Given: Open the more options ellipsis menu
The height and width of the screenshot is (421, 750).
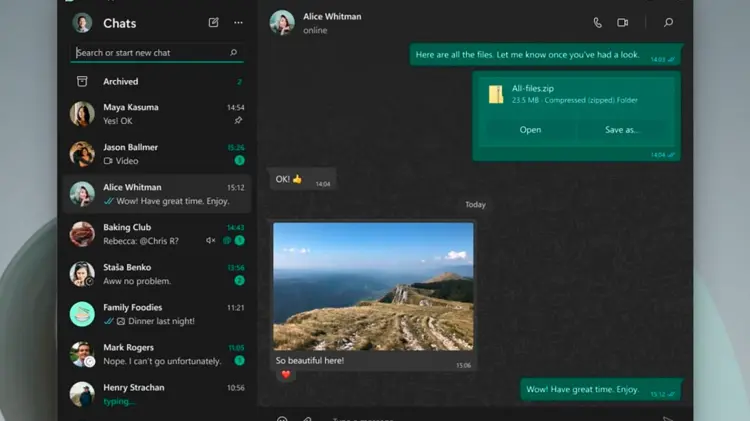Looking at the screenshot, I should coord(238,22).
